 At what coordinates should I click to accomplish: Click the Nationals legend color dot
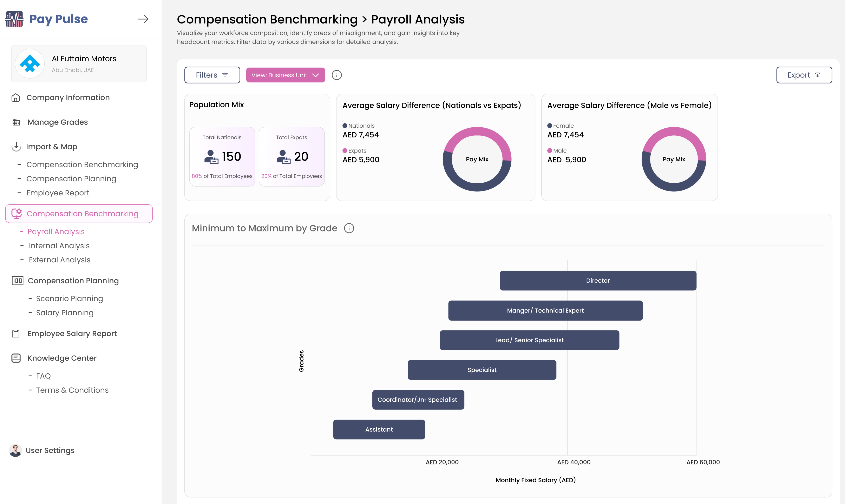coord(345,126)
